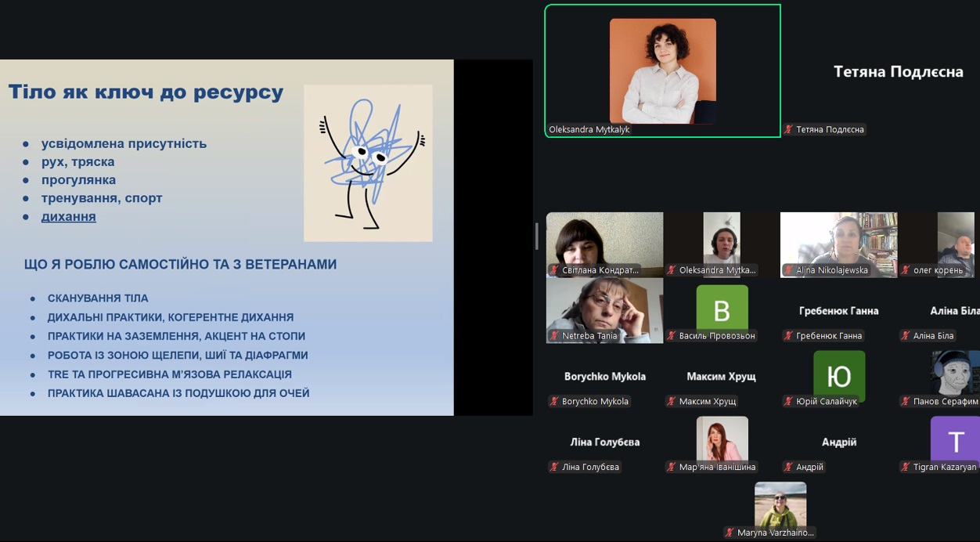Click the muted mic icon for Tigran Kazaryan
Screen dimensions: 980x542
[x=906, y=468]
